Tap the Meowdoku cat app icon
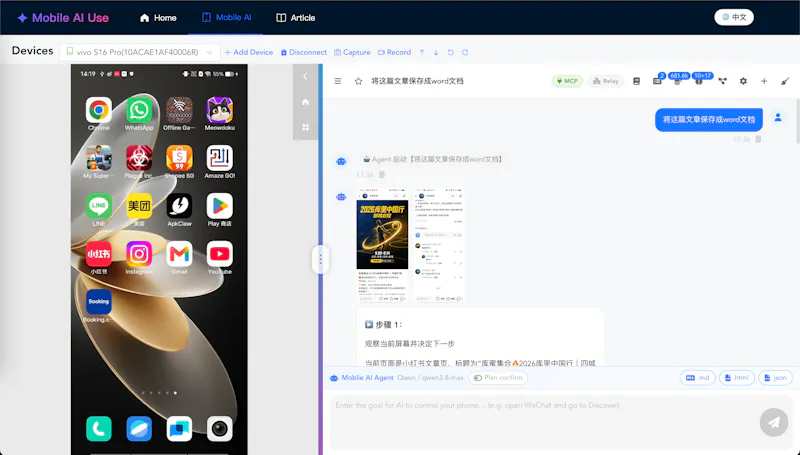Screen dimensions: 800x455 coord(219,110)
